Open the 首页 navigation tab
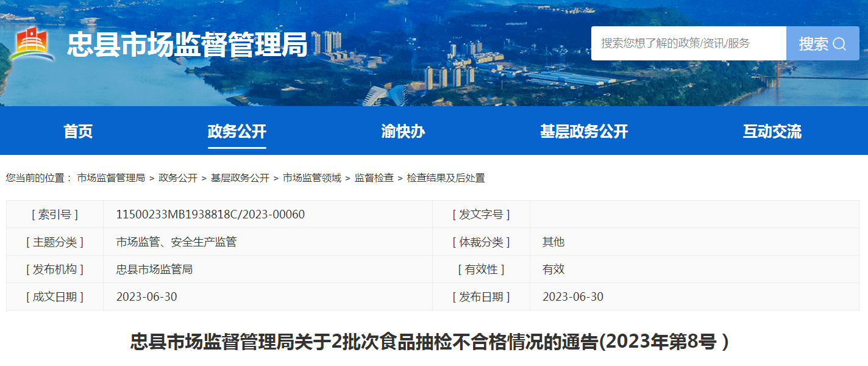The width and height of the screenshot is (868, 366). tap(78, 131)
